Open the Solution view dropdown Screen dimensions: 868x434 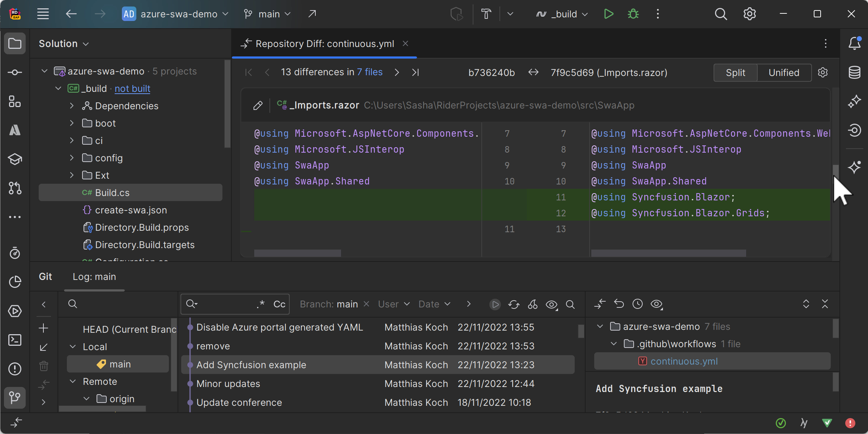(64, 43)
